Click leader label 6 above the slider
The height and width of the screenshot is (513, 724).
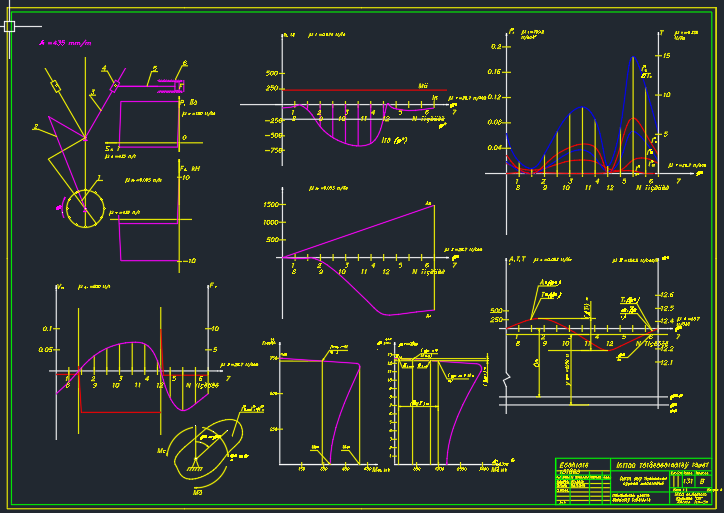tap(185, 63)
